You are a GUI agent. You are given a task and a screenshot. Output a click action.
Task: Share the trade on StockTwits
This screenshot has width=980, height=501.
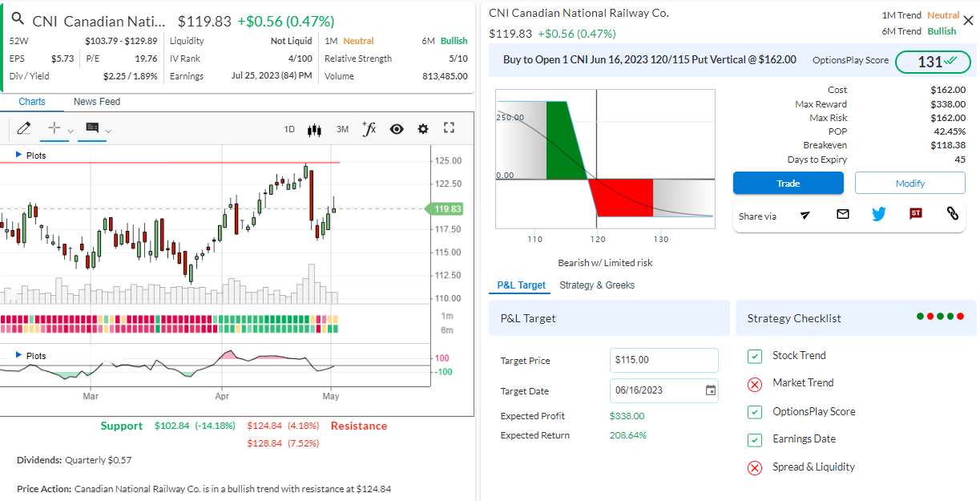pyautogui.click(x=915, y=214)
